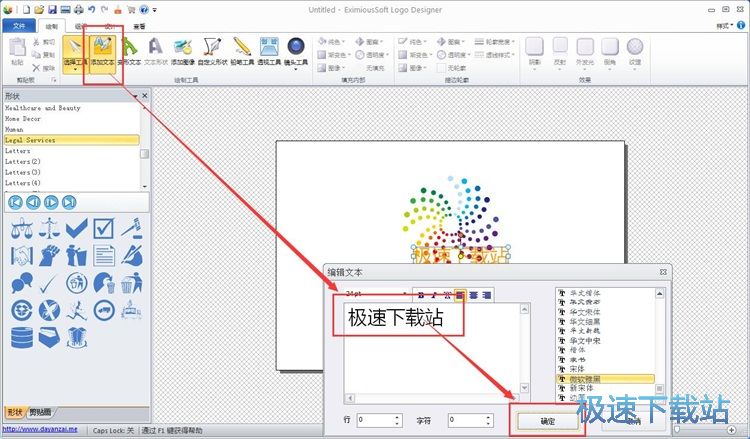Click the 复制 (Copy) icon
This screenshot has width=750, height=439.
click(x=44, y=55)
